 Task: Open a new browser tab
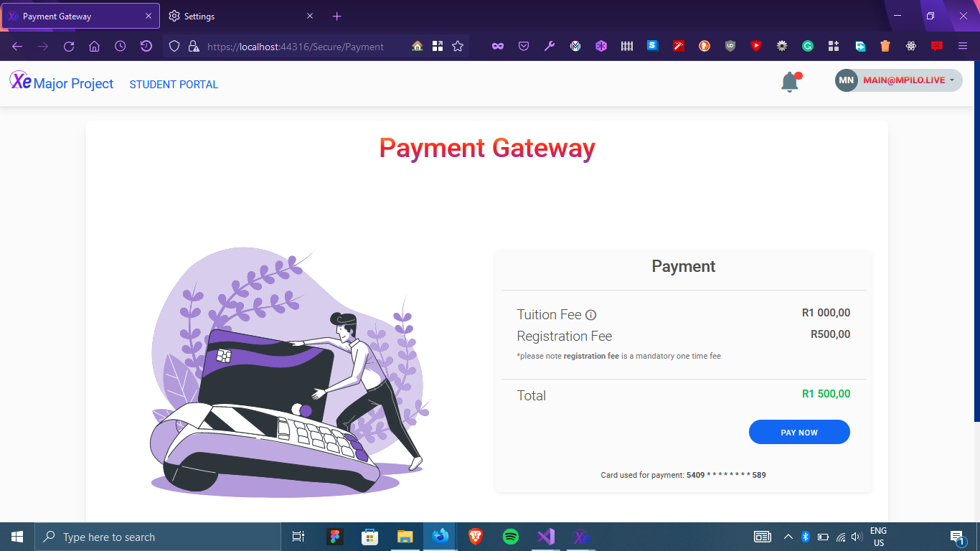click(337, 16)
